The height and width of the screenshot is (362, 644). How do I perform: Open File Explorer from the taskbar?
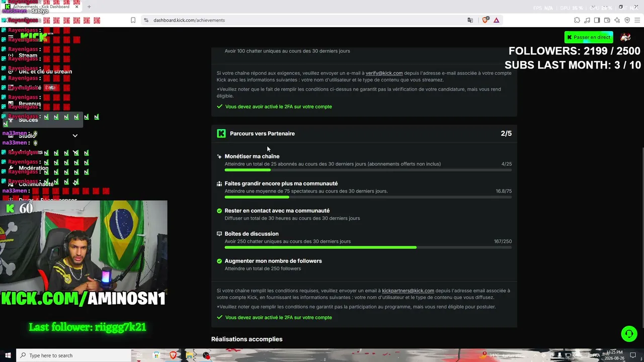click(190, 355)
